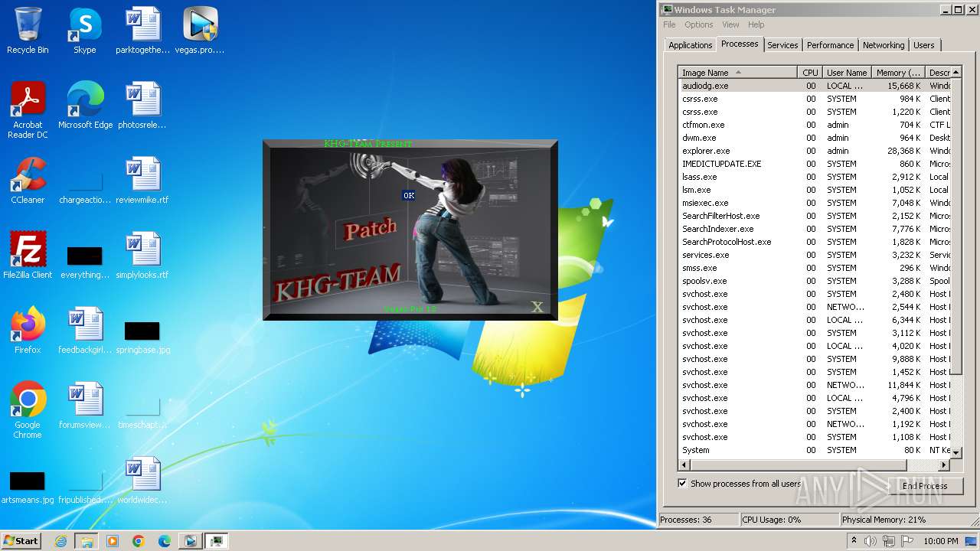Viewport: 980px width, 551px height.
Task: Select the dwm.exe process row
Action: pos(815,138)
